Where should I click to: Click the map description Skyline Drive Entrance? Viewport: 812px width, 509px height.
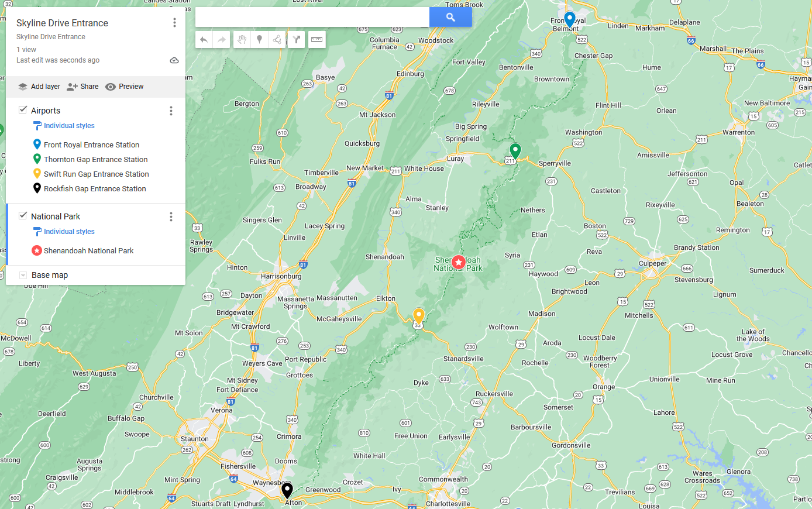(51, 37)
